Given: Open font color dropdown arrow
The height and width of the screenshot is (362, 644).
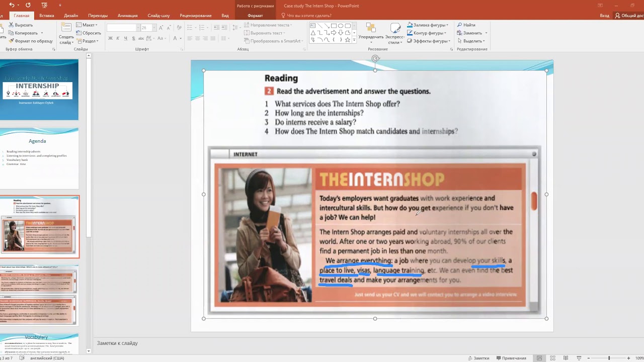Looking at the screenshot, I should (x=181, y=38).
